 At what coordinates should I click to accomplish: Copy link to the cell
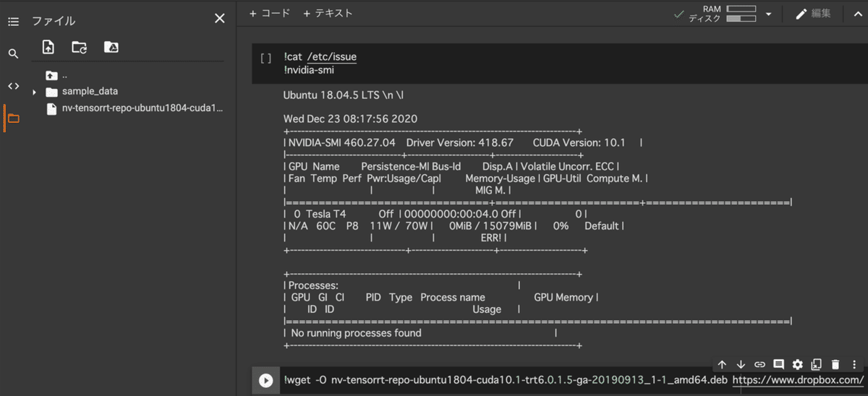click(759, 365)
